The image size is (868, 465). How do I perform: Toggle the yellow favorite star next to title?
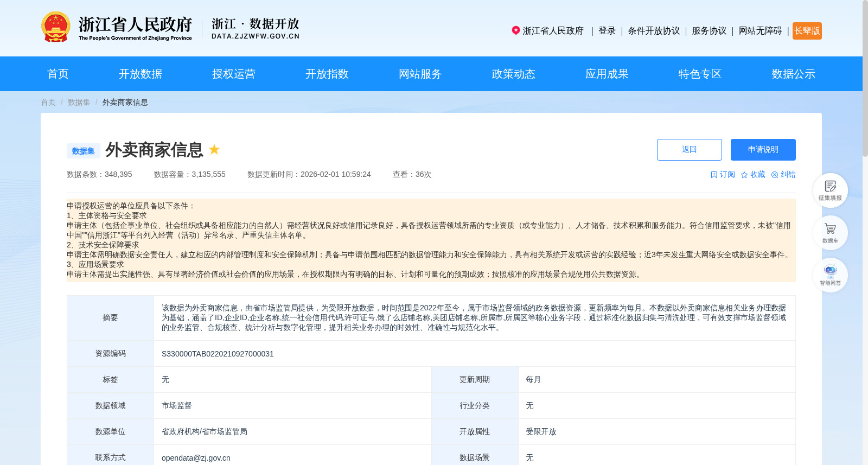click(214, 149)
